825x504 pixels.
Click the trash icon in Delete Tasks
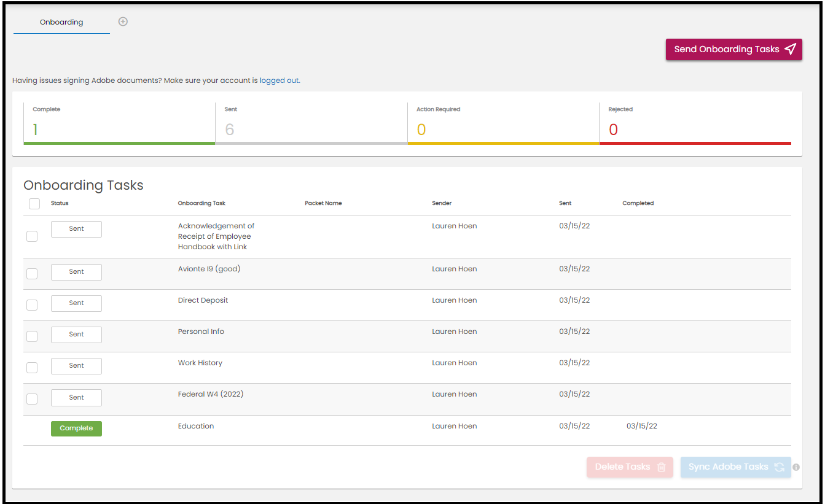click(x=661, y=467)
